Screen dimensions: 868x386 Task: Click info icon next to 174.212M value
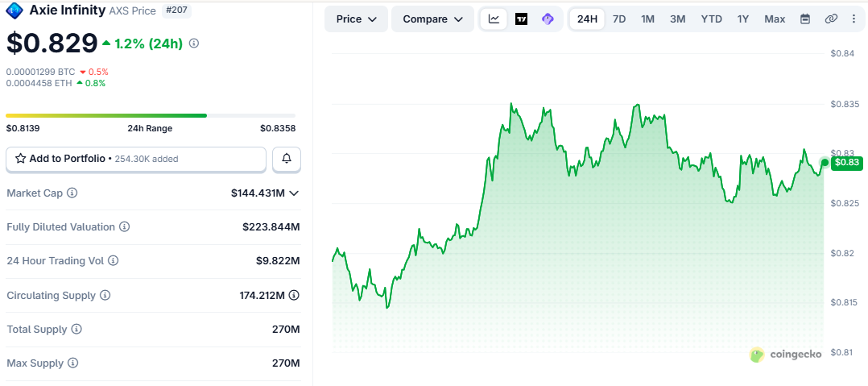click(294, 295)
